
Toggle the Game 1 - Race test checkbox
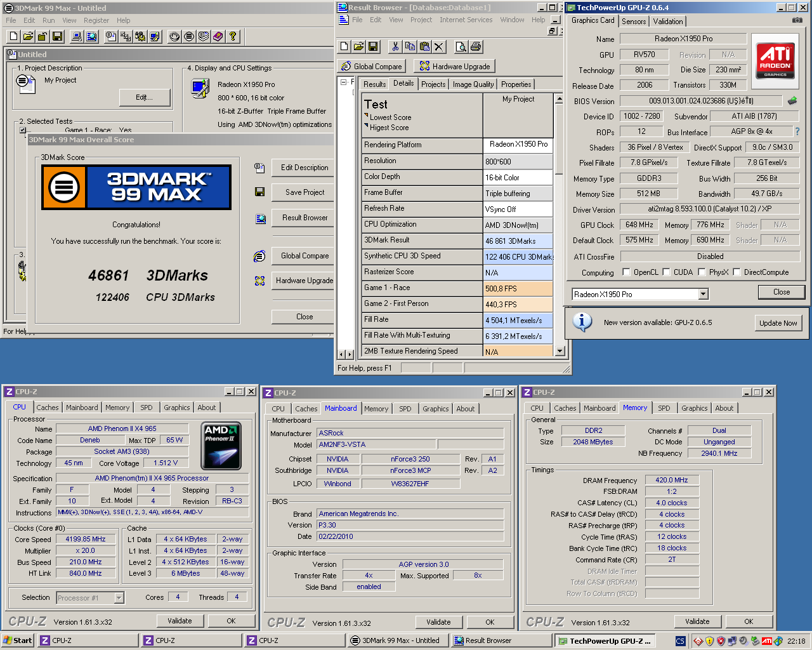[x=23, y=130]
